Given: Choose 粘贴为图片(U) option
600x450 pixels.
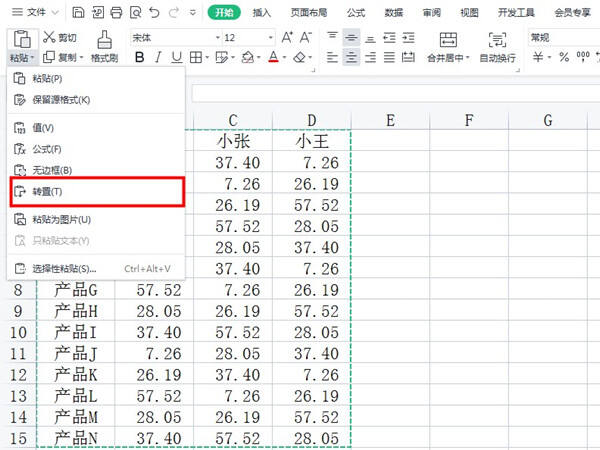Looking at the screenshot, I should 96,220.
